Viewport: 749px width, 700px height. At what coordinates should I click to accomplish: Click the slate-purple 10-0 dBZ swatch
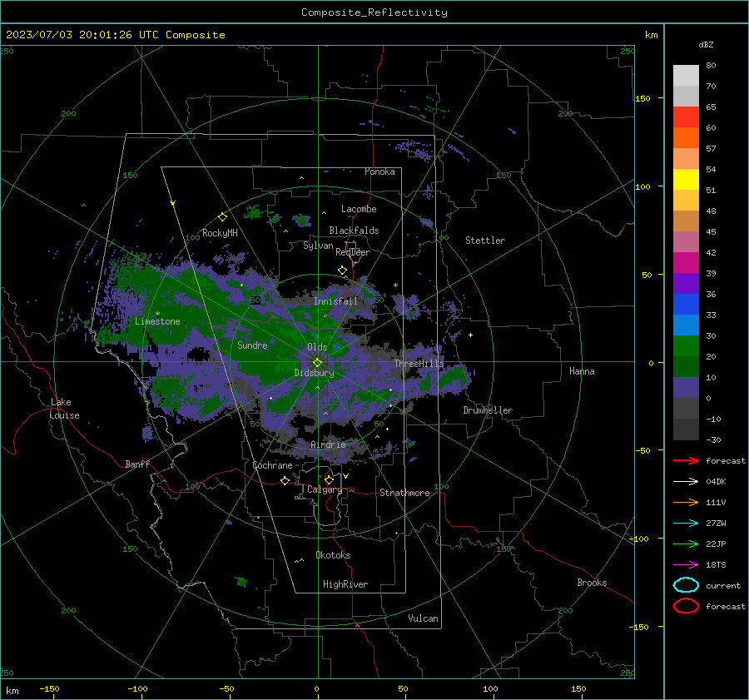[x=686, y=388]
